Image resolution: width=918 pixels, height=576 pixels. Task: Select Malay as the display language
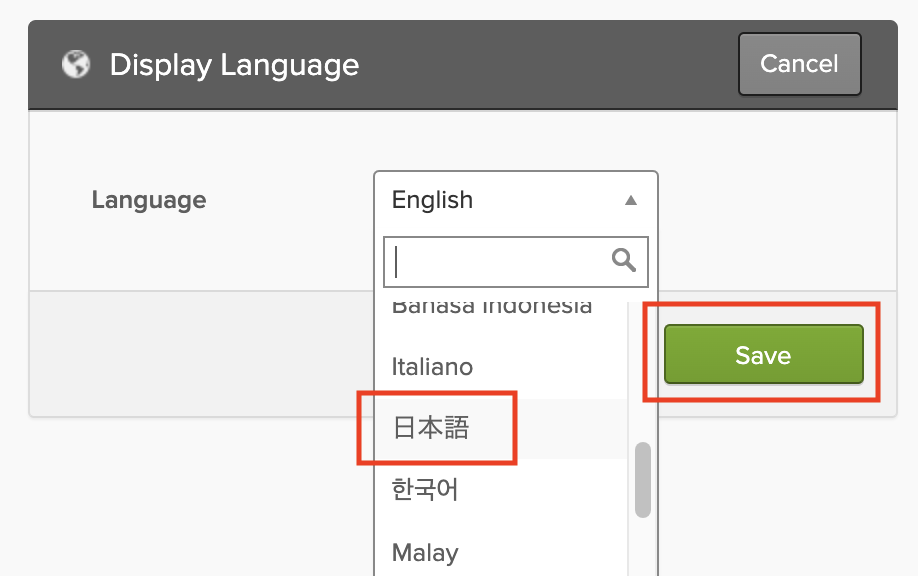(x=425, y=552)
